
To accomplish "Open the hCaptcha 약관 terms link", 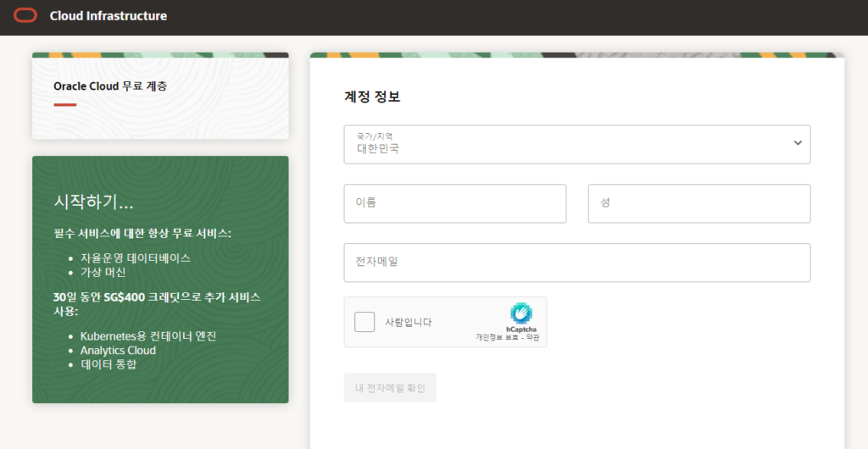I will click(532, 337).
